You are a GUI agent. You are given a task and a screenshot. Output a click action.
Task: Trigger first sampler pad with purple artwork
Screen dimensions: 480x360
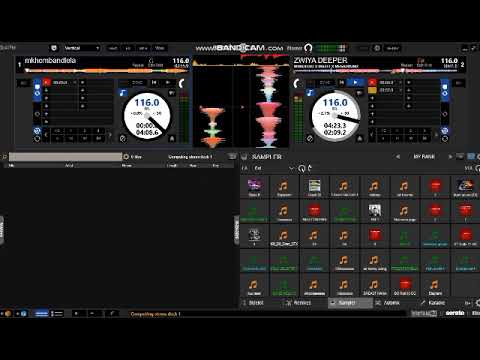[254, 187]
